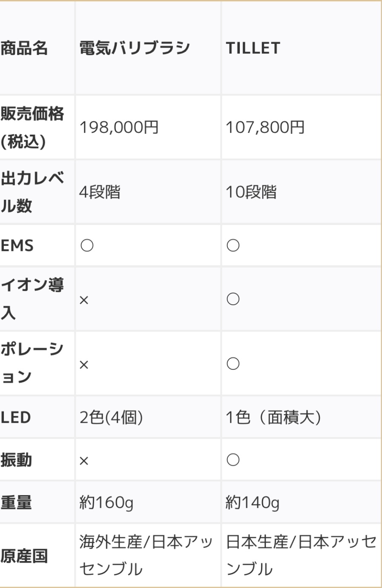Viewport: 382px width, 588px height.
Task: Click the 海外生産/日本アッセンブル origin cell
Action: (x=145, y=555)
